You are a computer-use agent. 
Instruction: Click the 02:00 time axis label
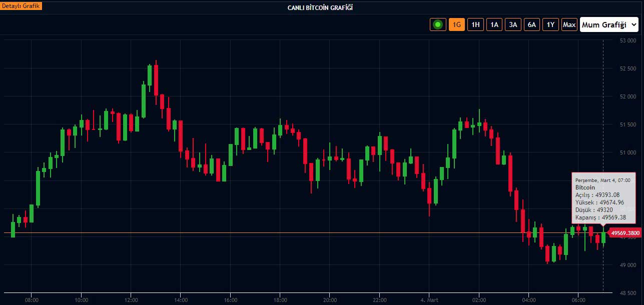pos(479,300)
